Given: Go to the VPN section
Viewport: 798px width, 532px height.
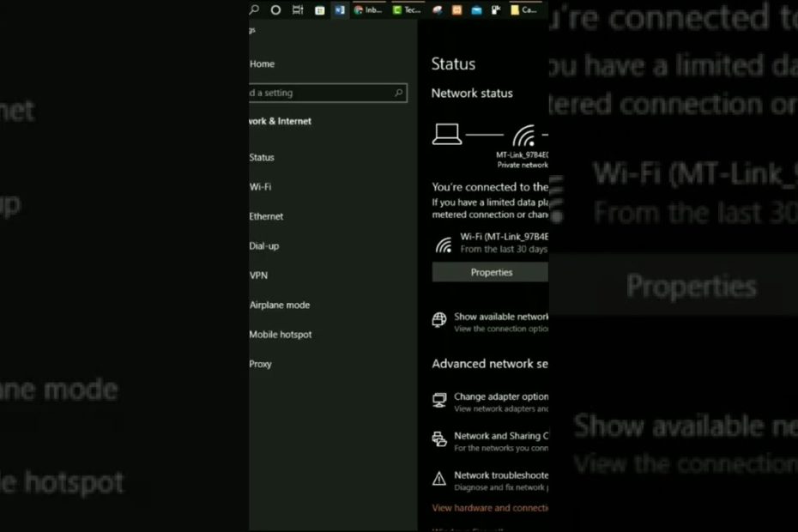Looking at the screenshot, I should 258,275.
